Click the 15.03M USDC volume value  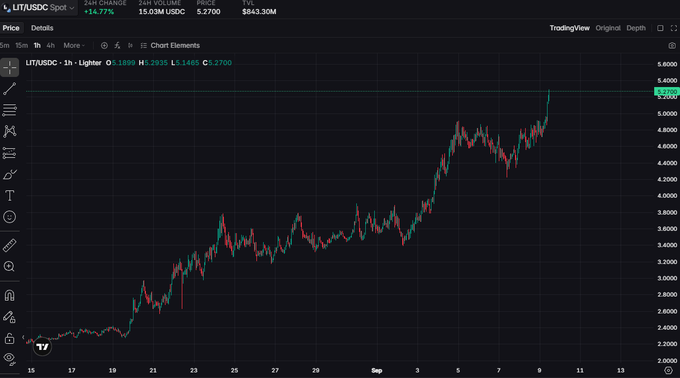162,12
